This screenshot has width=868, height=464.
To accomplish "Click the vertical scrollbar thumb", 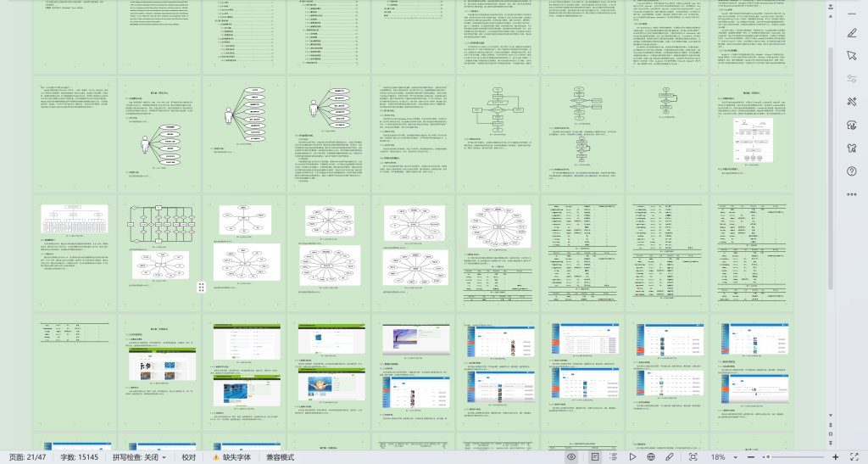I will tap(831, 166).
